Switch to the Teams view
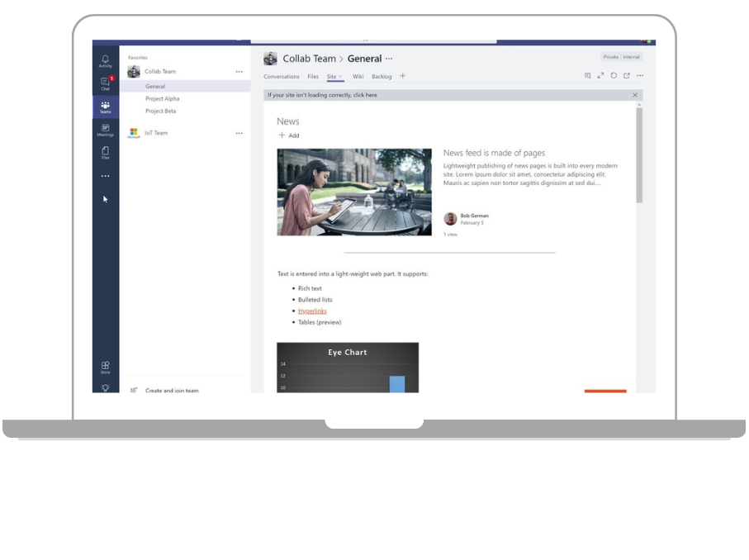Image resolution: width=749 pixels, height=560 pixels. pos(105,106)
